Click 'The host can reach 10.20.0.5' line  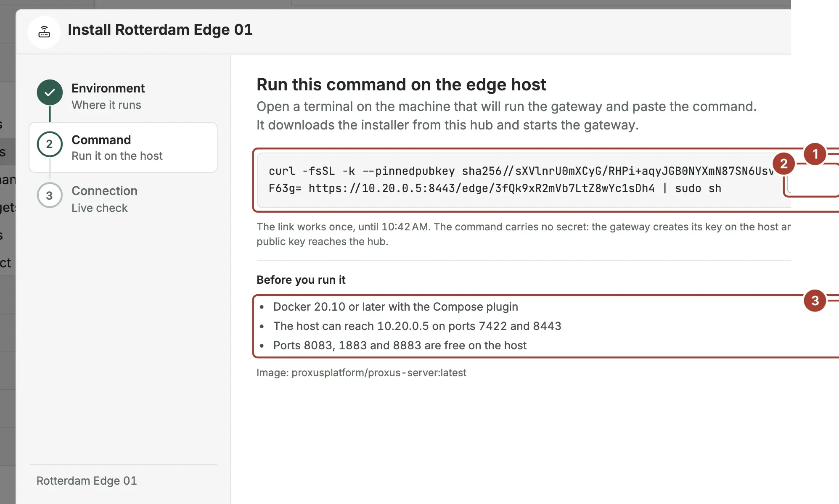(x=417, y=326)
